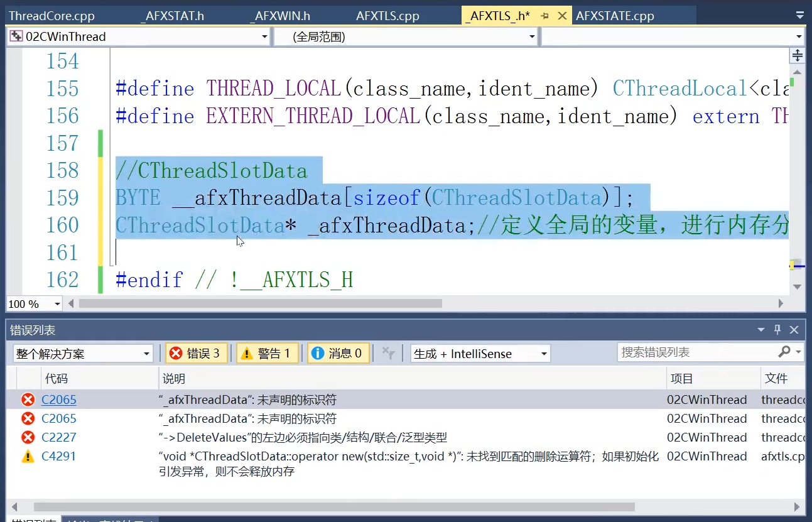The width and height of the screenshot is (812, 522).
Task: Open the 错误列表 panel window position menu arrow
Action: click(x=761, y=330)
